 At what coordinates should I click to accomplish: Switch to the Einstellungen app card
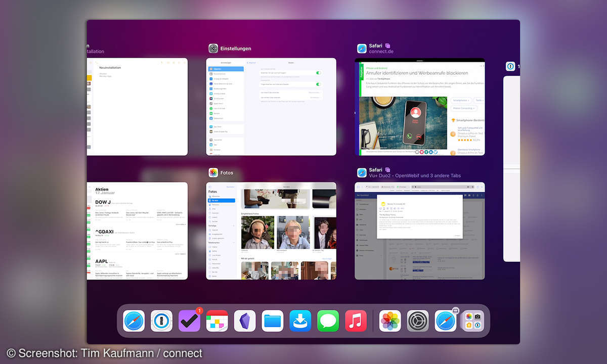coord(271,107)
